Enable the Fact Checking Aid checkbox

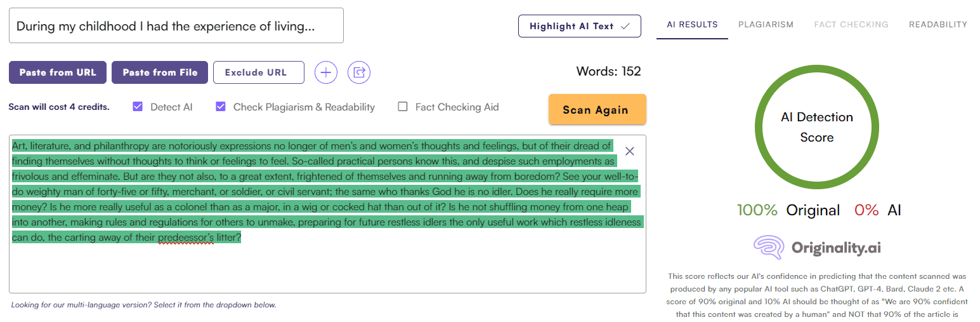pyautogui.click(x=402, y=107)
